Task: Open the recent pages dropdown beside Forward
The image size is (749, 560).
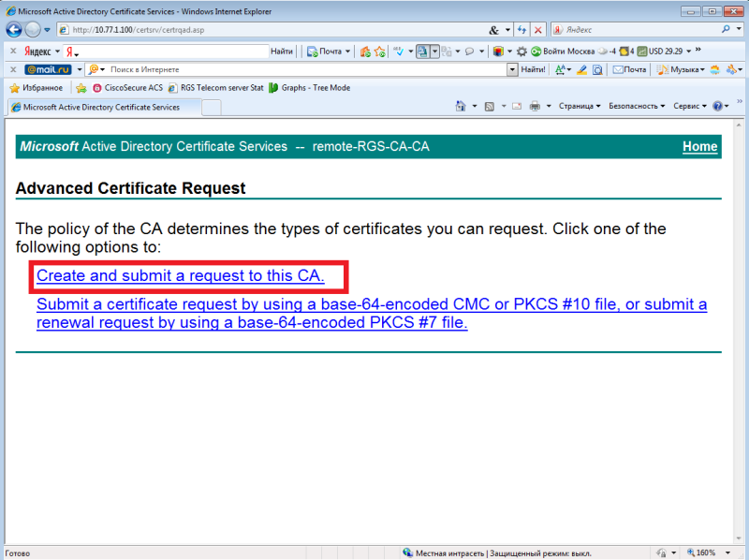Action: 47,30
